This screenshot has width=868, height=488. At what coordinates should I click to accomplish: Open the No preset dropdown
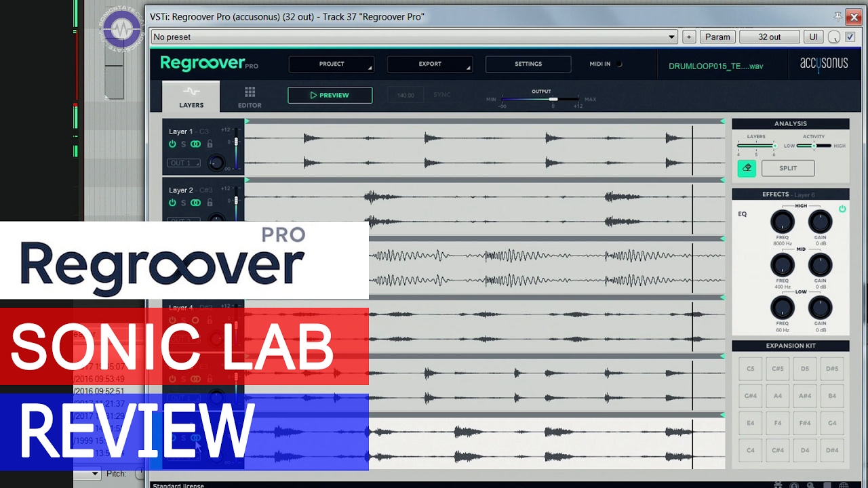[414, 37]
